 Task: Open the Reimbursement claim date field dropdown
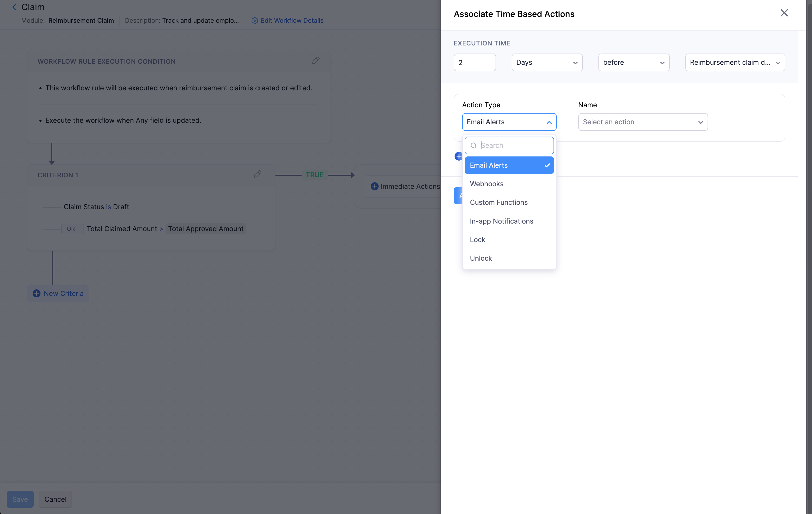click(735, 62)
